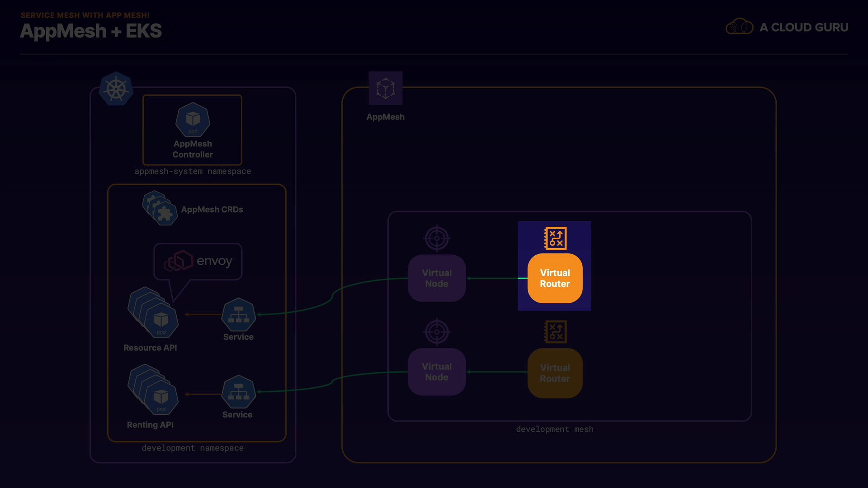The image size is (868, 488).
Task: Click the appmesh-system namespace label
Action: (193, 171)
